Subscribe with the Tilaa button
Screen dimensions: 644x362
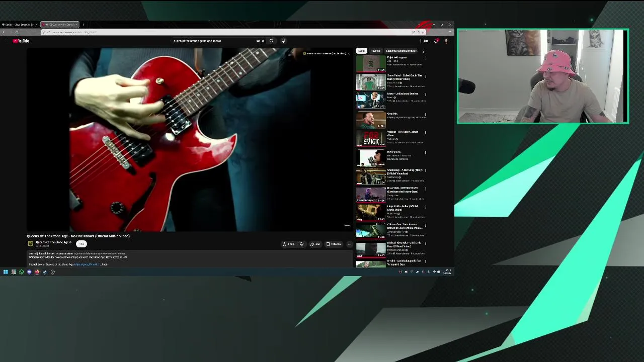(82, 244)
